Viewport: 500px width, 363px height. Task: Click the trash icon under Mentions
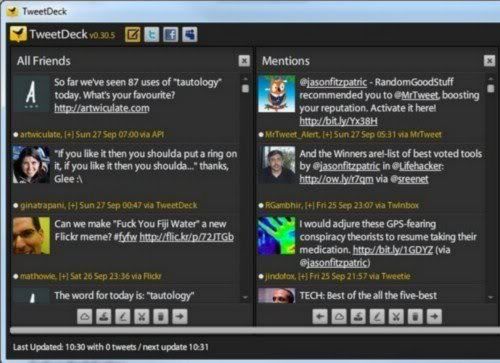click(x=415, y=316)
